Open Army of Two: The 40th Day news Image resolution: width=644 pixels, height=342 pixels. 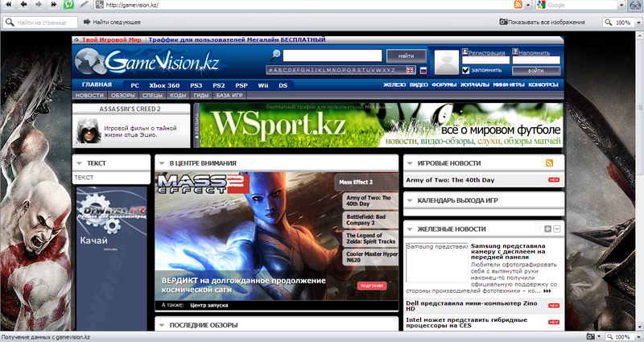450,179
